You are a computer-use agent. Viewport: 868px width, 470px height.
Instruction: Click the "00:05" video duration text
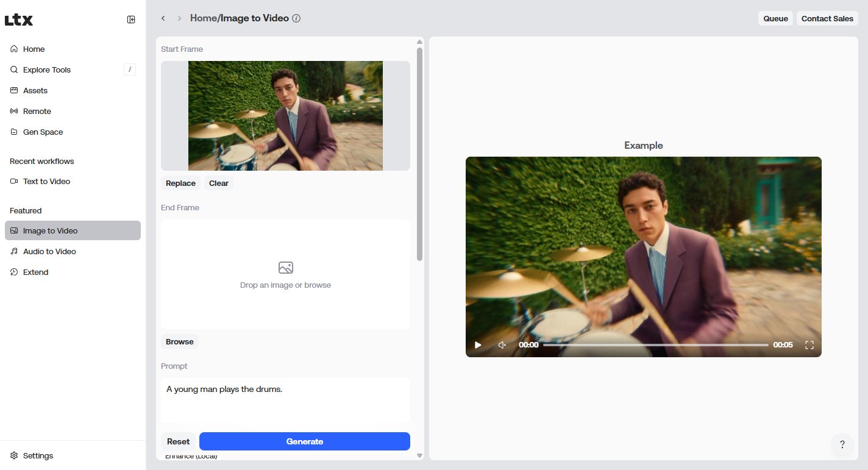tap(783, 345)
